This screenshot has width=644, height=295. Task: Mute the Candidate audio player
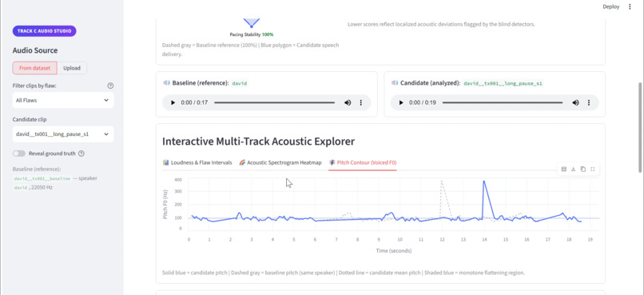point(576,102)
